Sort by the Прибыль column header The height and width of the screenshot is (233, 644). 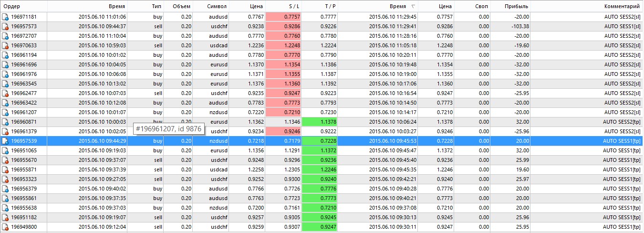coord(510,6)
